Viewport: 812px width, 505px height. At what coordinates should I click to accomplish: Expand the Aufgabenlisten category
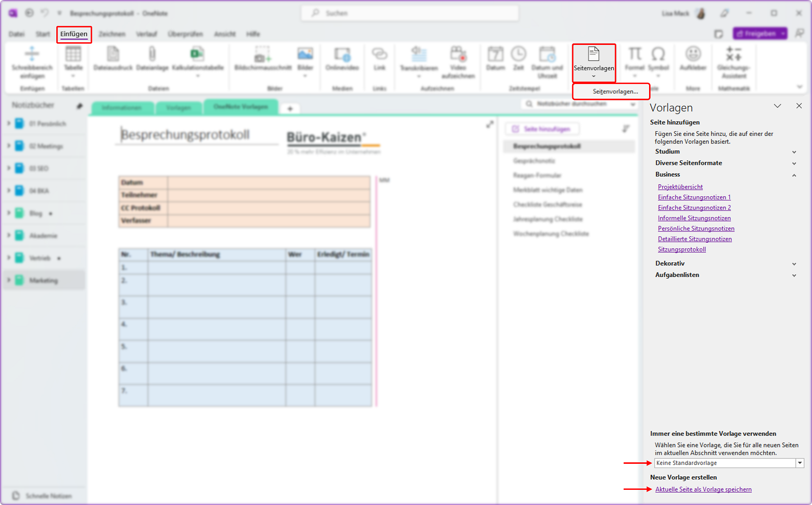pyautogui.click(x=794, y=275)
